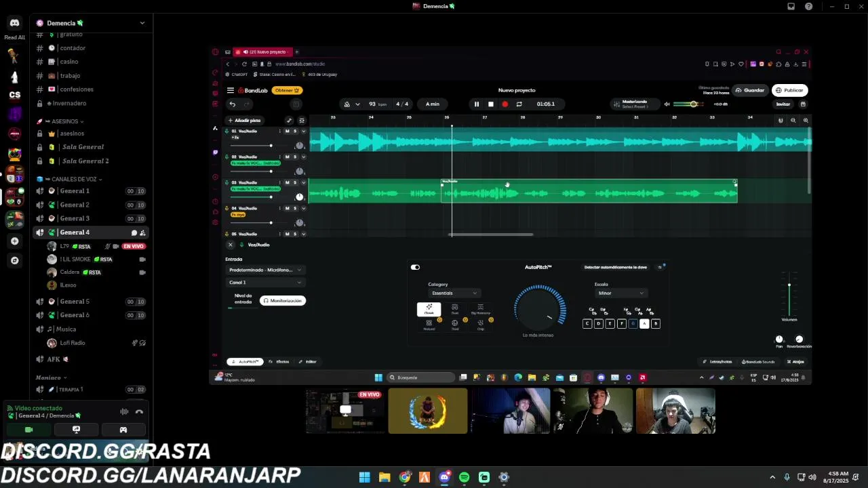Open Discord direct messages home icon
868x488 pixels.
[15, 23]
